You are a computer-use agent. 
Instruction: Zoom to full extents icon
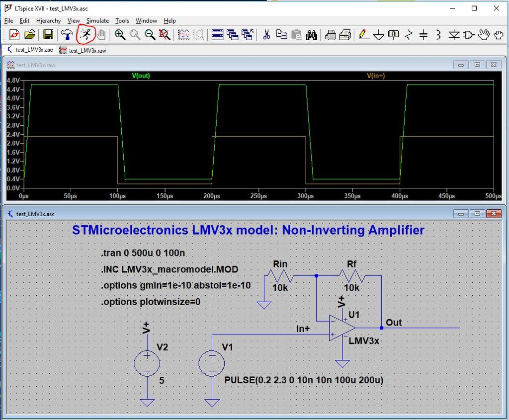click(x=165, y=35)
